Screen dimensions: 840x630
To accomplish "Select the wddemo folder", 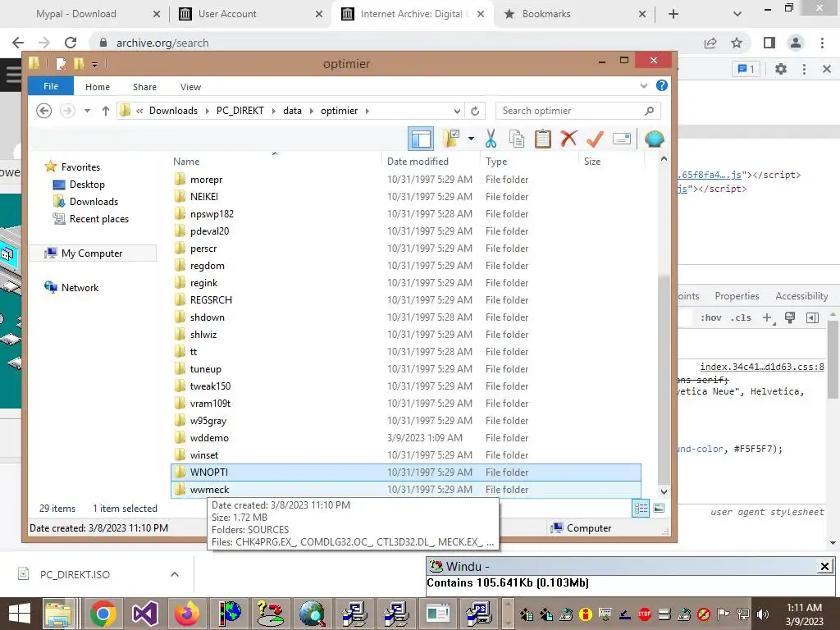I will click(x=405, y=438).
